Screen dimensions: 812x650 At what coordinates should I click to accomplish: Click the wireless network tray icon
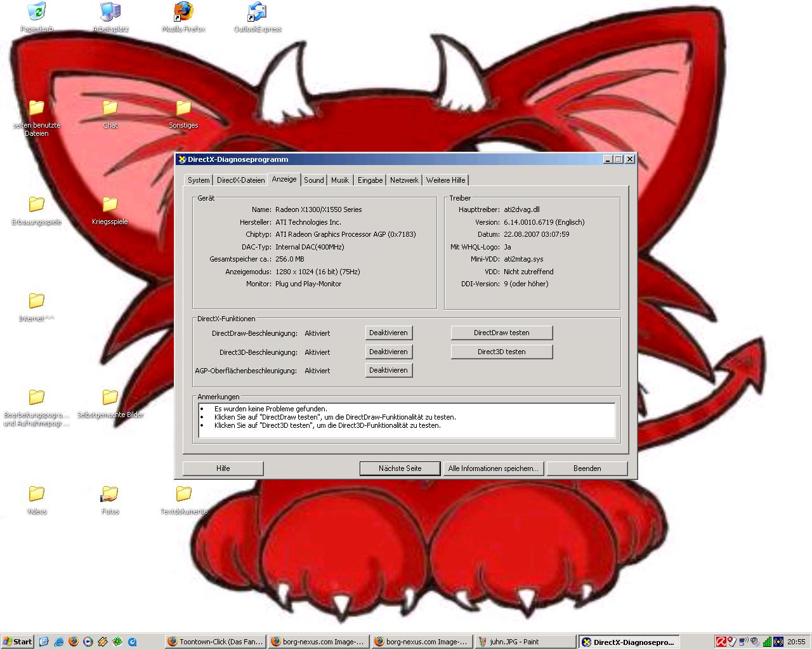[744, 642]
